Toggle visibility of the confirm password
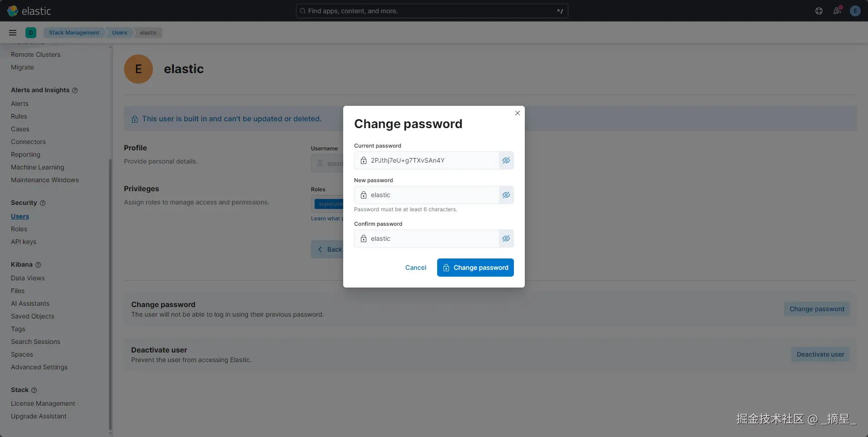The height and width of the screenshot is (437, 868). pos(506,238)
